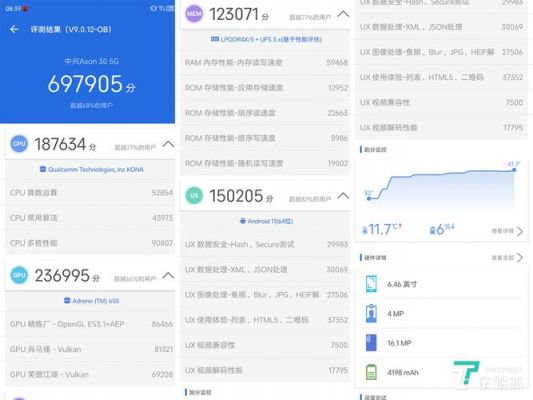533x400 pixels.
Task: Collapse the GPU 236995 score section
Action: click(x=168, y=275)
